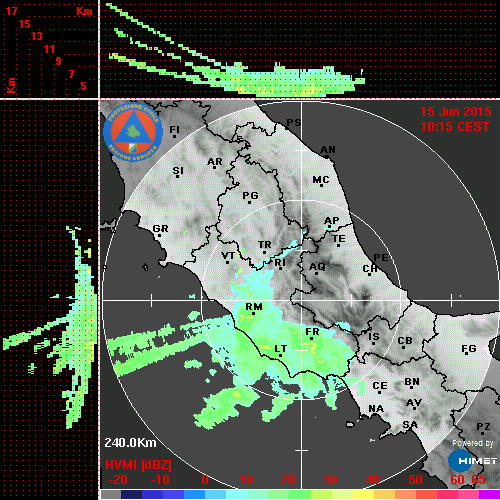This screenshot has height=500, width=500.
Task: Select the time text '10:15 CEST'
Action: [455, 127]
